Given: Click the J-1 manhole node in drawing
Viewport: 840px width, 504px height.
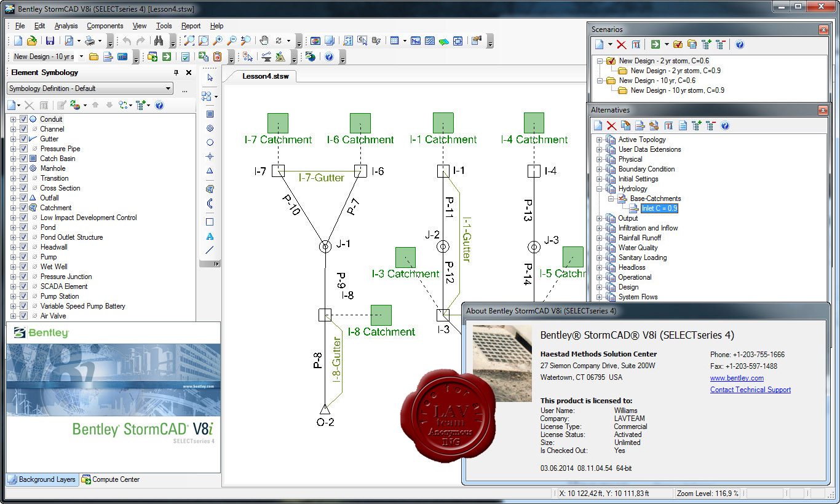Looking at the screenshot, I should click(x=325, y=247).
